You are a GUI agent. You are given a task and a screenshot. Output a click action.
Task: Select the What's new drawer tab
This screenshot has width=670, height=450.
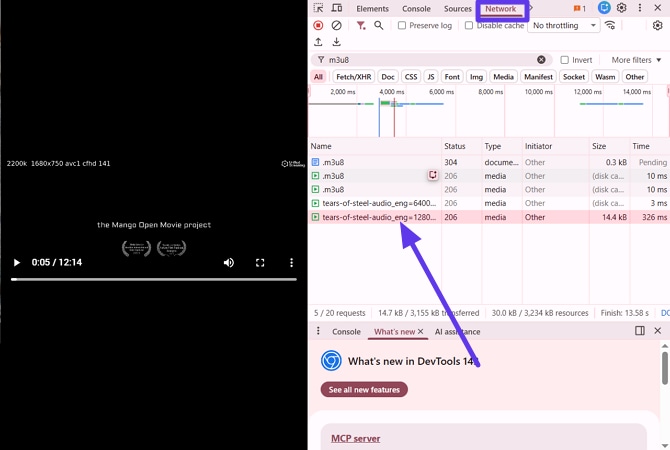click(394, 332)
